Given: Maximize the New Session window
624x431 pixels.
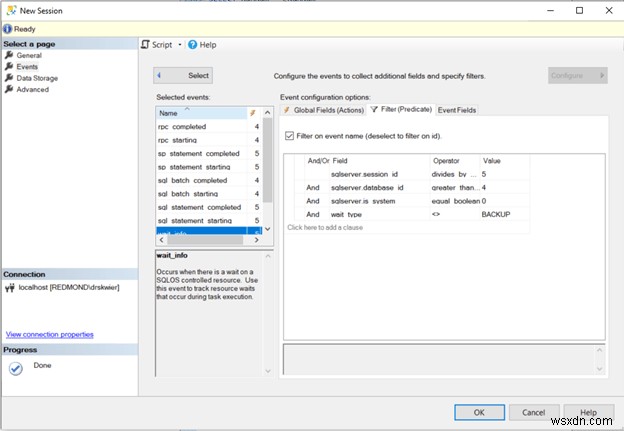Looking at the screenshot, I should point(579,10).
